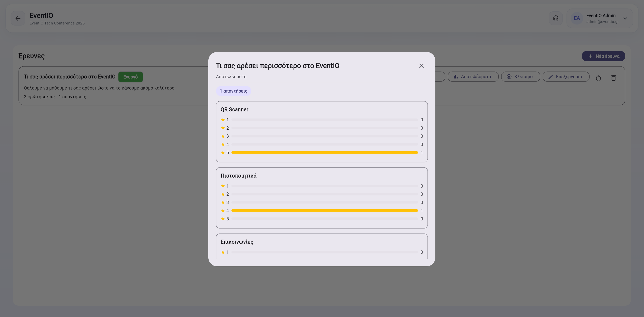Expand the EventIO Admin account menu
This screenshot has width=644, height=317.
(625, 18)
